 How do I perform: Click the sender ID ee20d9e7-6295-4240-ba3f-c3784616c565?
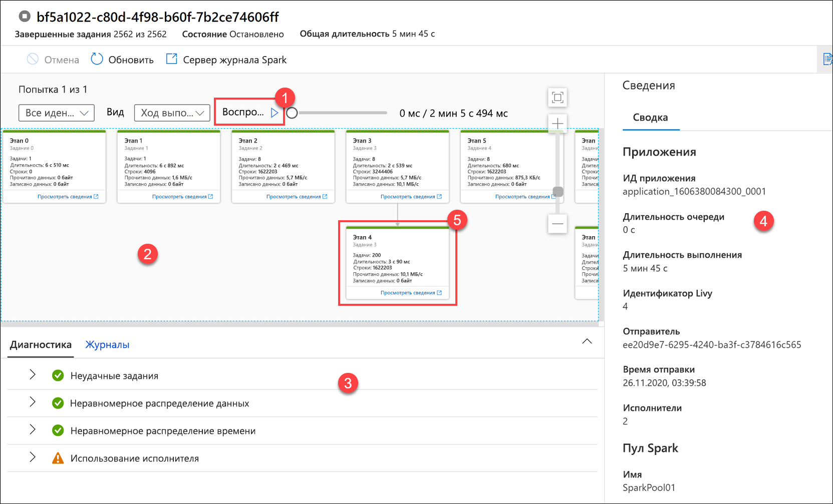click(712, 344)
